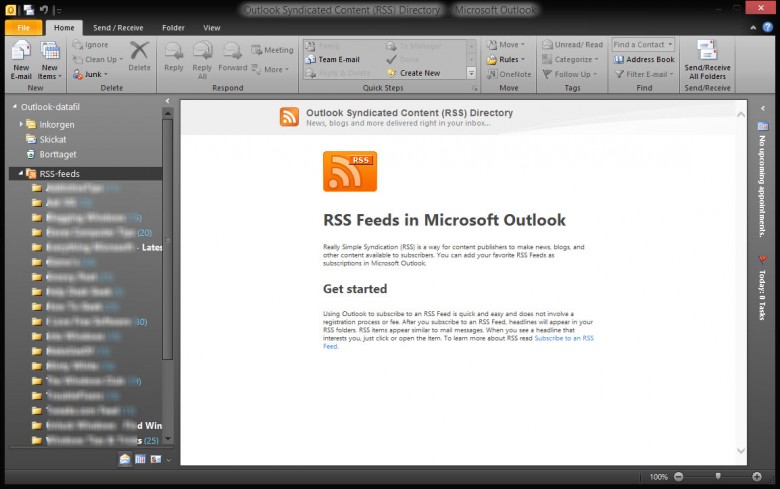Image resolution: width=780 pixels, height=489 pixels.
Task: Expand the To-Do Bar with the arrow
Action: click(763, 108)
